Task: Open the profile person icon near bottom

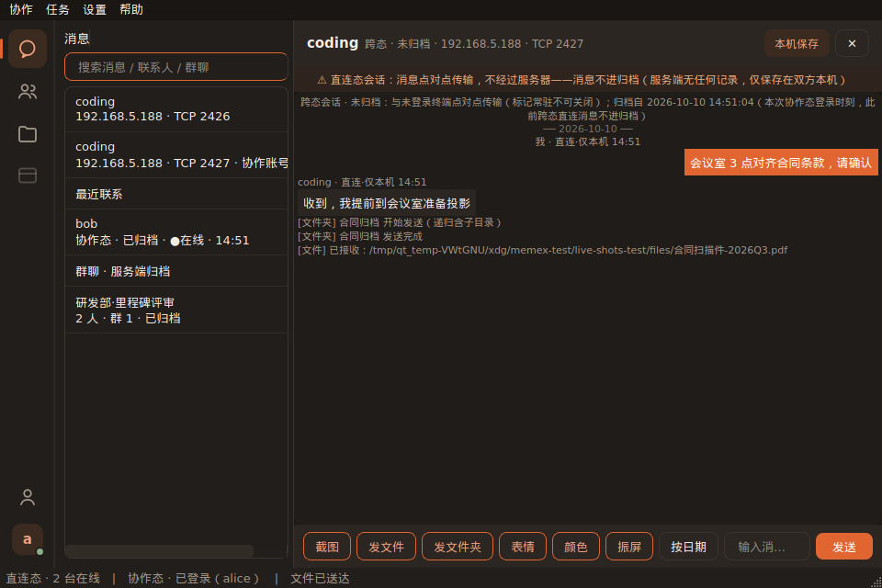Action: [27, 497]
